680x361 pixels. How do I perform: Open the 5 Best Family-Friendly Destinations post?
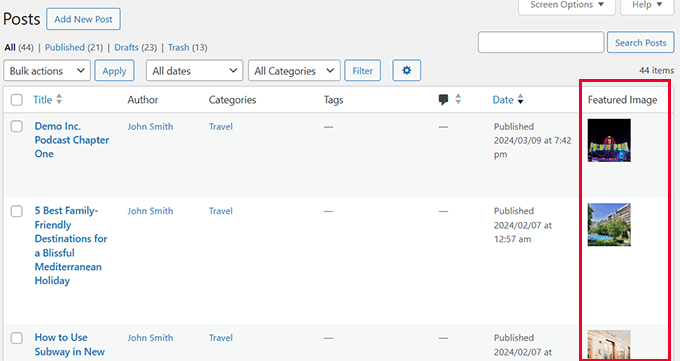[x=71, y=246]
